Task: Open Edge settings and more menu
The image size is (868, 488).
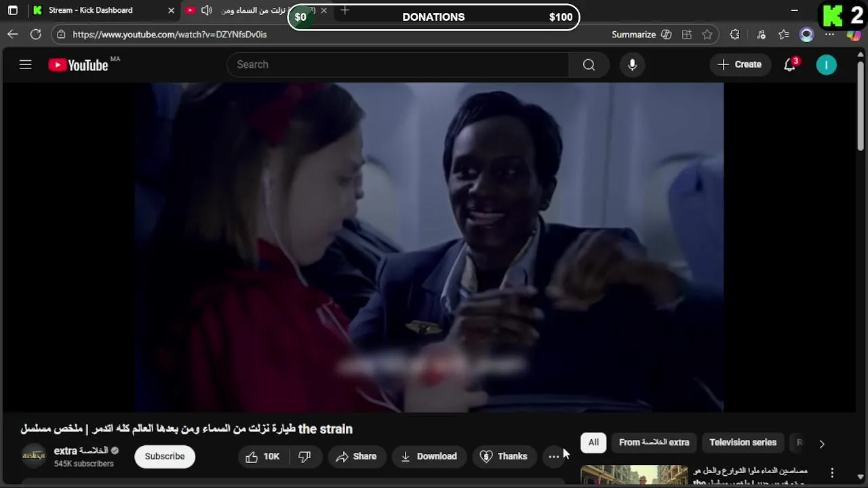Action: 829,34
